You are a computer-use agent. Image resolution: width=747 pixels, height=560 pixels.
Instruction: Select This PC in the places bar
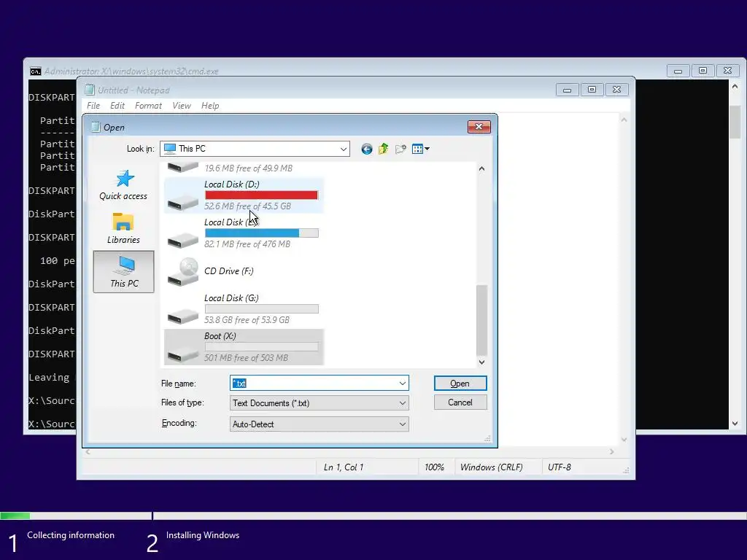[124, 271]
